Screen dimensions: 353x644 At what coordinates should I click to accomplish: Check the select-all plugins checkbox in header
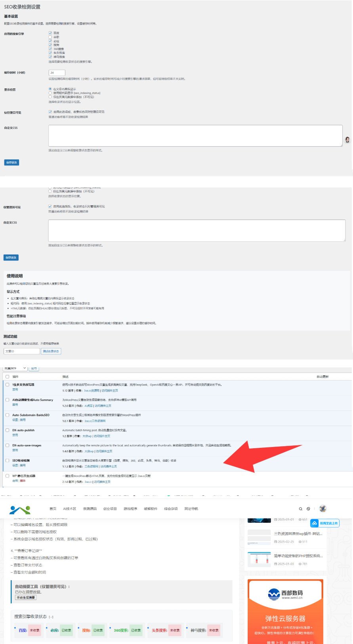tap(7, 376)
